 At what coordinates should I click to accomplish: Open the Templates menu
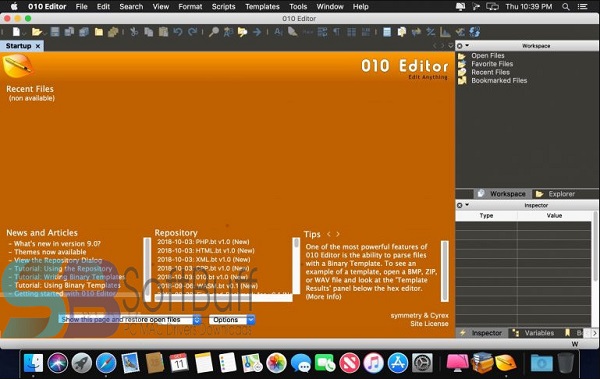click(x=262, y=7)
